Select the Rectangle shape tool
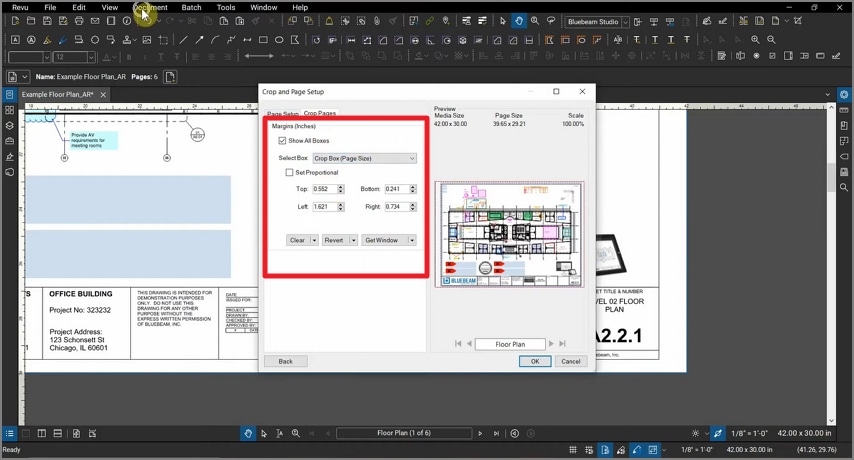This screenshot has height=460, width=854. 263,40
